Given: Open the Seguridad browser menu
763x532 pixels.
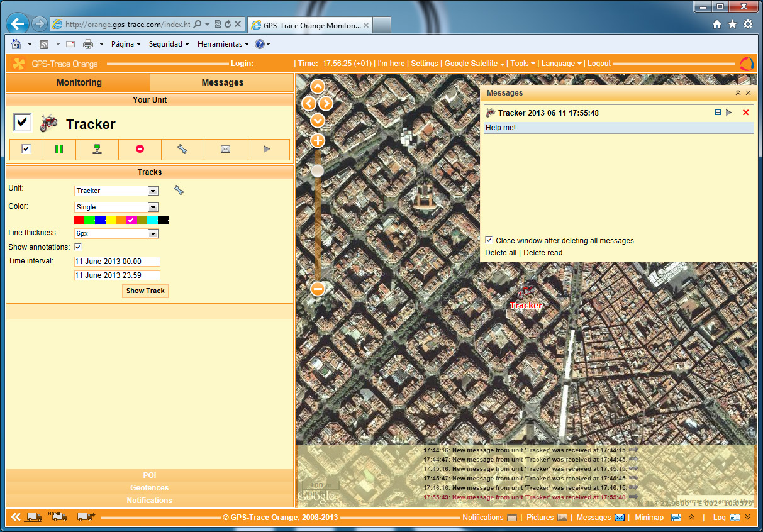Looking at the screenshot, I should tap(169, 44).
